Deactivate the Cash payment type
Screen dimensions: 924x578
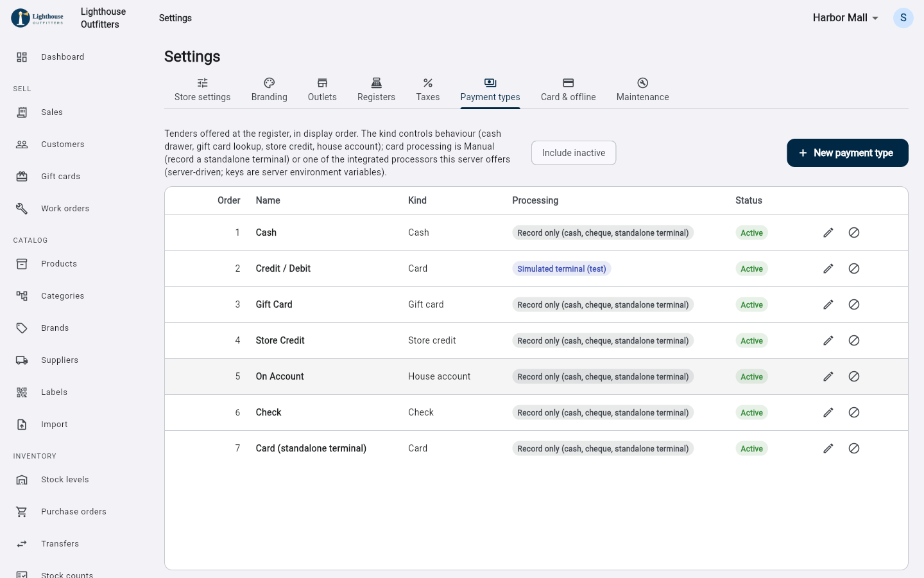(x=854, y=232)
